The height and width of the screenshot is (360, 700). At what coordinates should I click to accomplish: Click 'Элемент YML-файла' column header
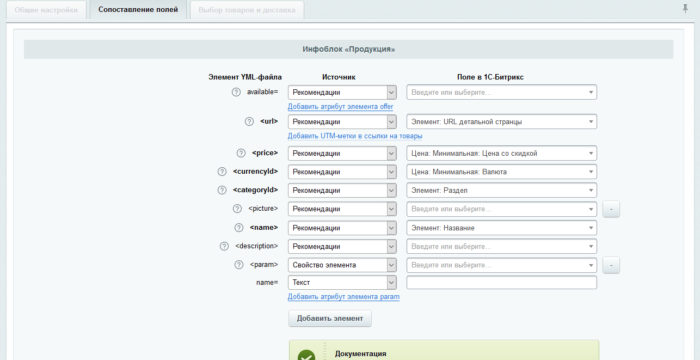click(245, 77)
